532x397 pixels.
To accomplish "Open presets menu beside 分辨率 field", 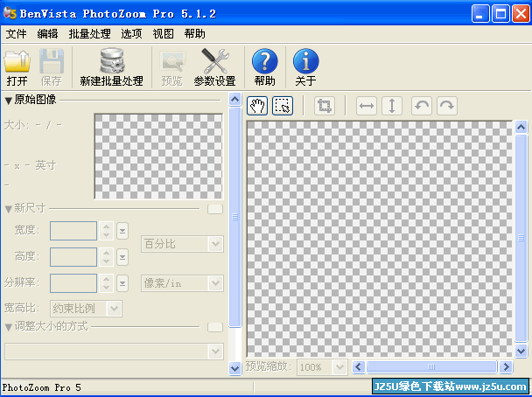I will pyautogui.click(x=122, y=283).
